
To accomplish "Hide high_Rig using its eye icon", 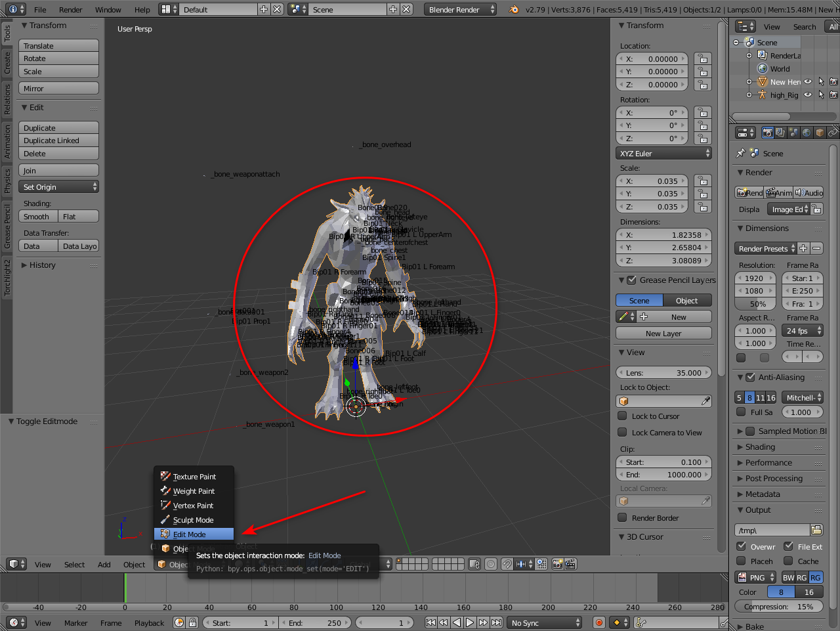I will [808, 95].
